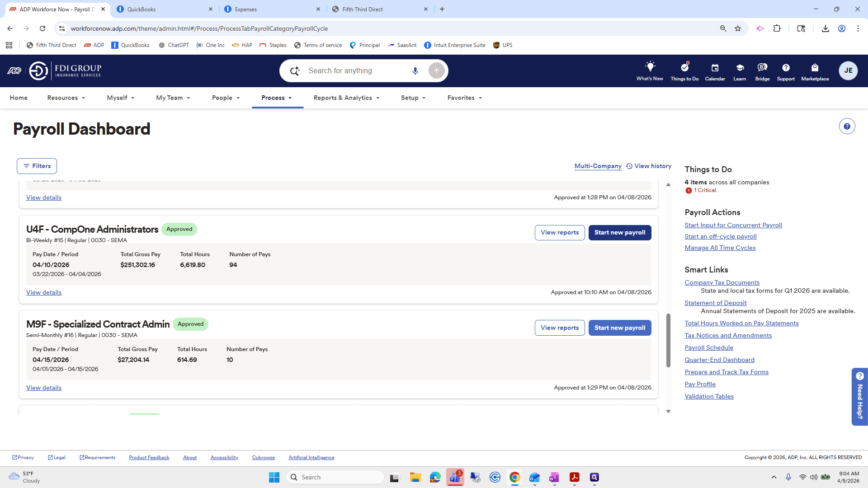Expand the Favorites menu

(x=465, y=98)
